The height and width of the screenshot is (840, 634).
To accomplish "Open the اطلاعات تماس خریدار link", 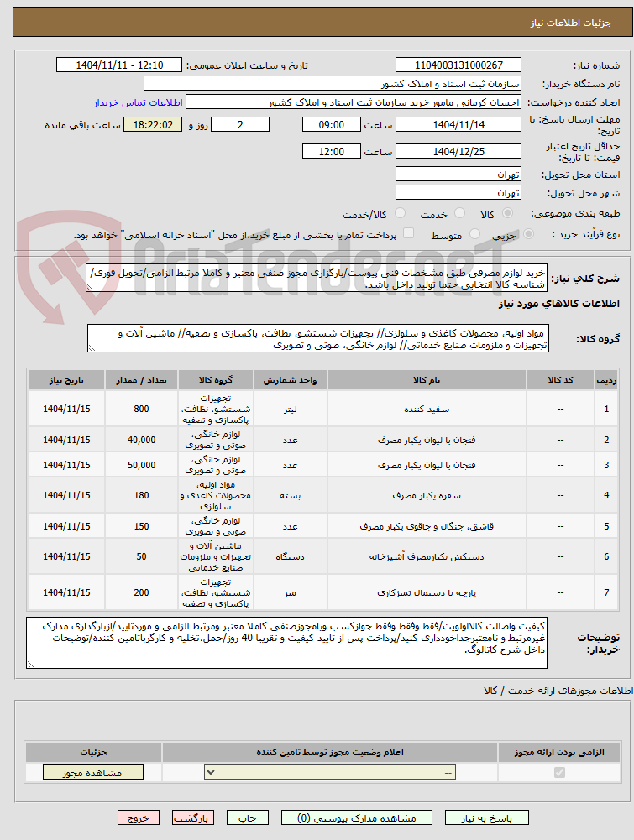I will click(x=139, y=102).
